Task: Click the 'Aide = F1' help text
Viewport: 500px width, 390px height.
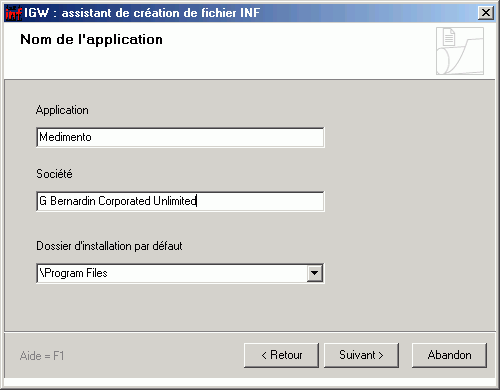Action: 42,356
